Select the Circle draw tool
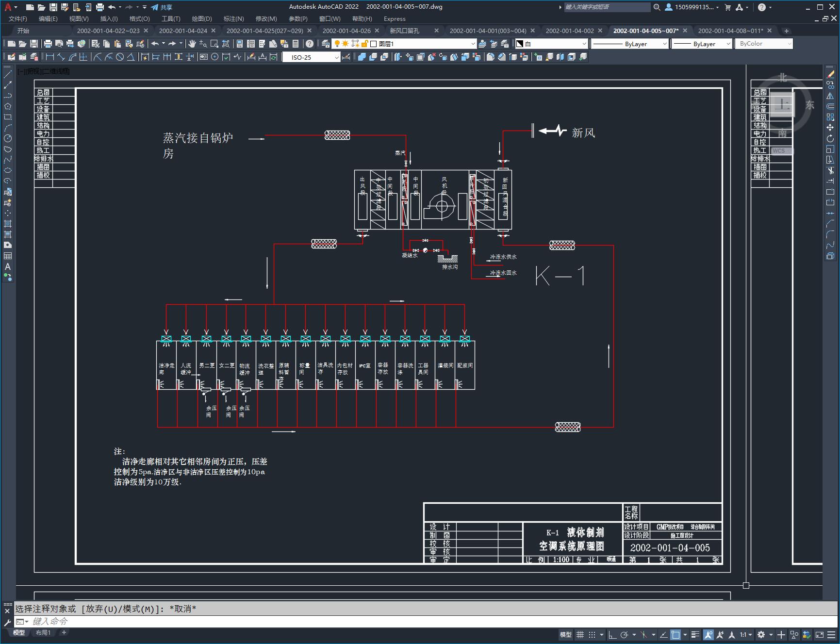 [8, 138]
